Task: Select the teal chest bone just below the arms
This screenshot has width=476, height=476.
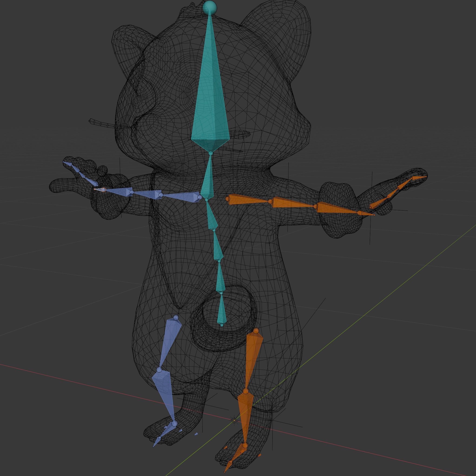Action: 212,215
